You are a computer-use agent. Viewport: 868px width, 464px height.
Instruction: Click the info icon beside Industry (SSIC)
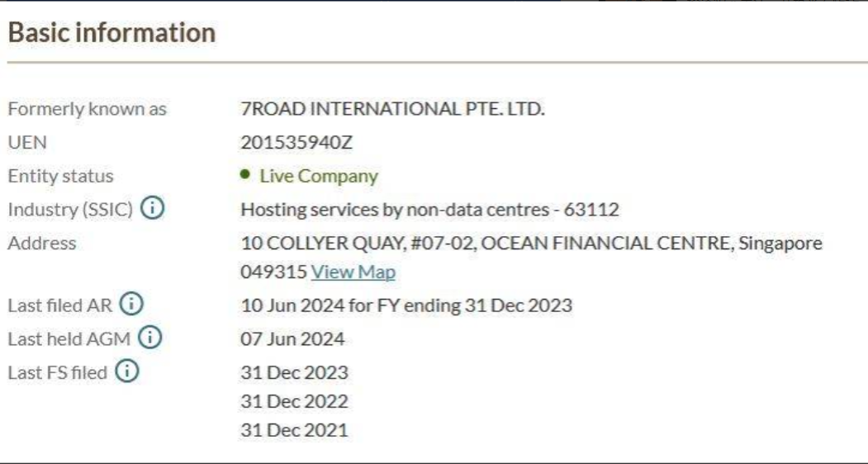pyautogui.click(x=152, y=210)
